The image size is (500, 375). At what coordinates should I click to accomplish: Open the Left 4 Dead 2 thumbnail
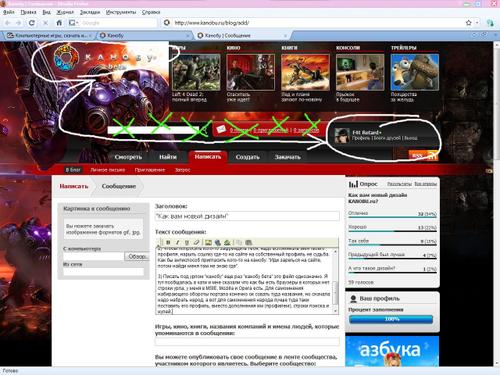pyautogui.click(x=196, y=72)
